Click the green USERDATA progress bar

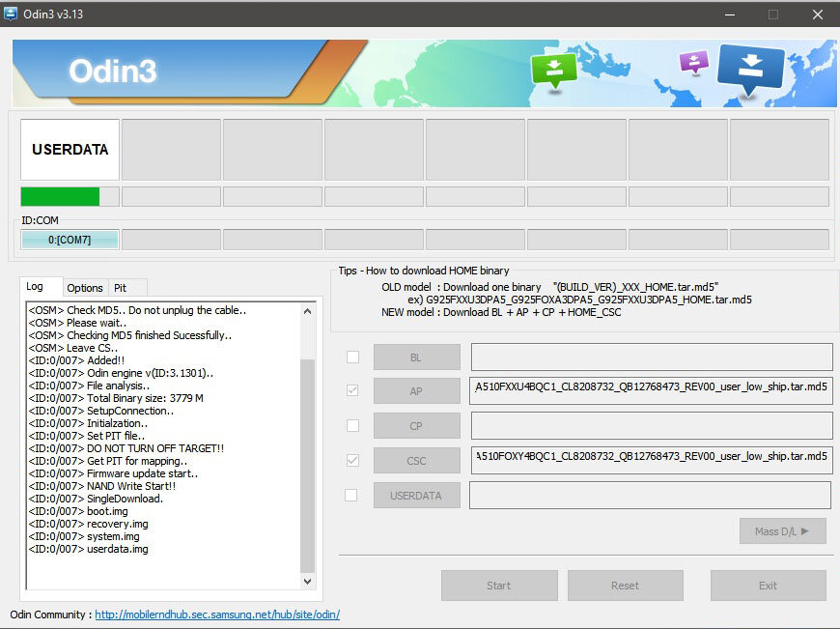tap(70, 197)
